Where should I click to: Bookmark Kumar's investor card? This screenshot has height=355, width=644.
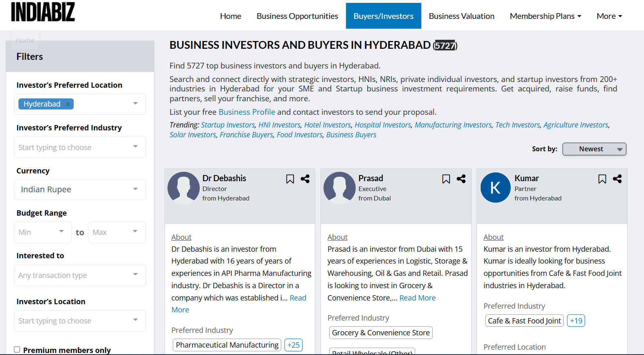click(602, 179)
